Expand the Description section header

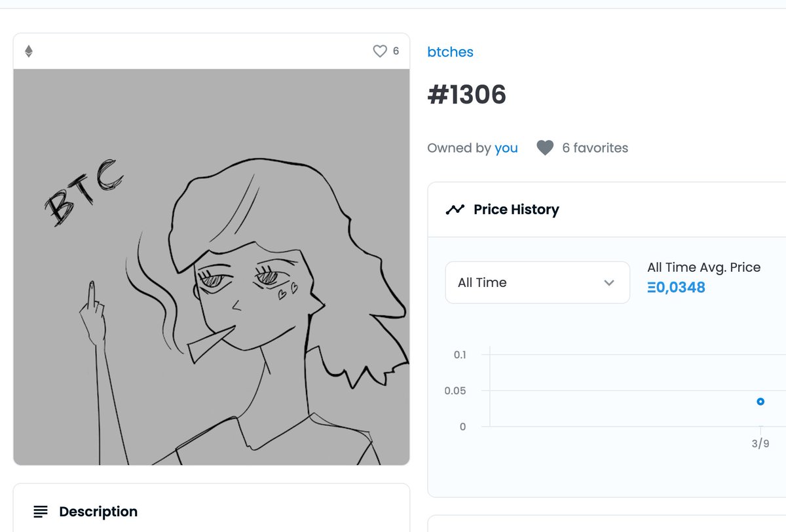(x=212, y=512)
